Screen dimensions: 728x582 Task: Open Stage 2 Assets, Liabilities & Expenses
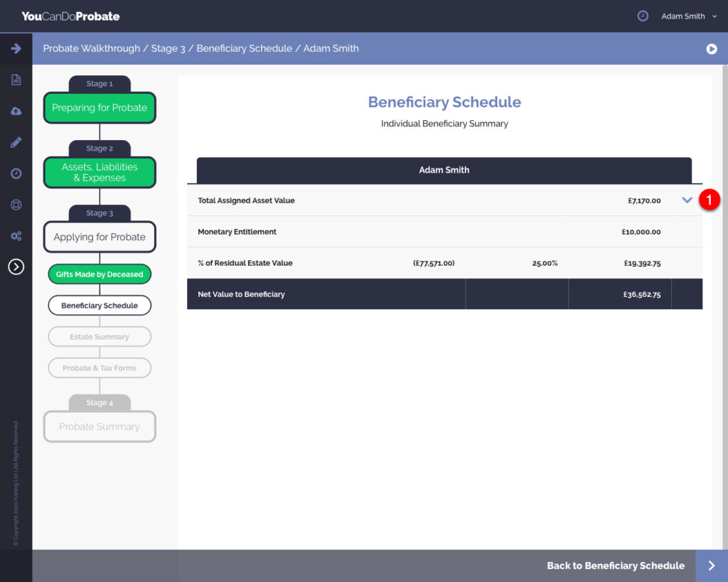click(x=100, y=172)
